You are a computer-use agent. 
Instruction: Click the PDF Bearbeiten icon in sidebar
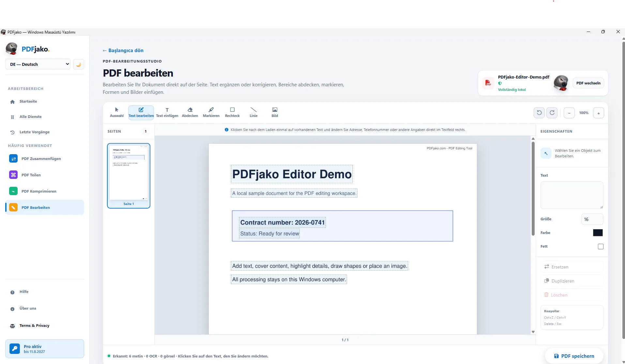click(13, 207)
